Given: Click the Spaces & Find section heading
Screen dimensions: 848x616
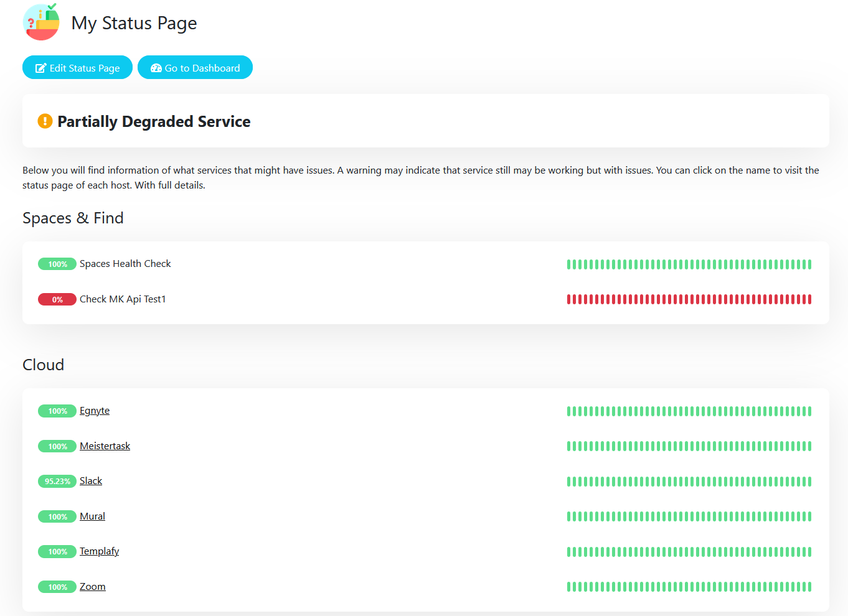Looking at the screenshot, I should (x=73, y=218).
